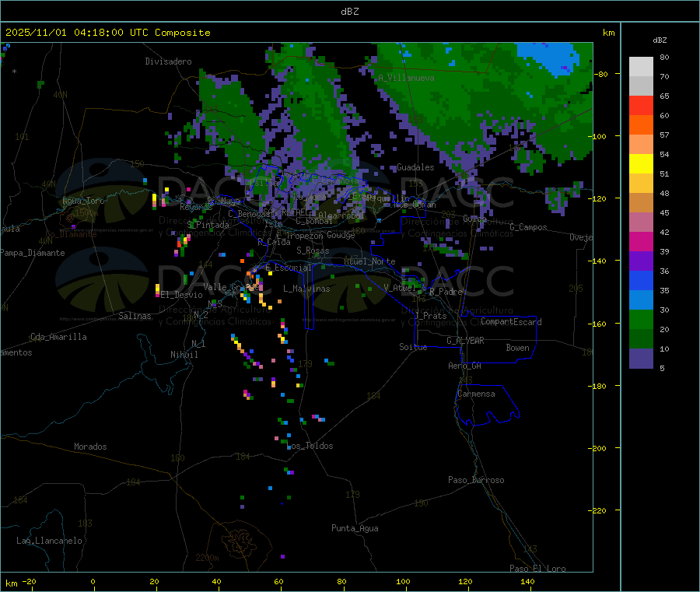
Task: Click the Pampa_Diamante location label
Action: (x=33, y=253)
